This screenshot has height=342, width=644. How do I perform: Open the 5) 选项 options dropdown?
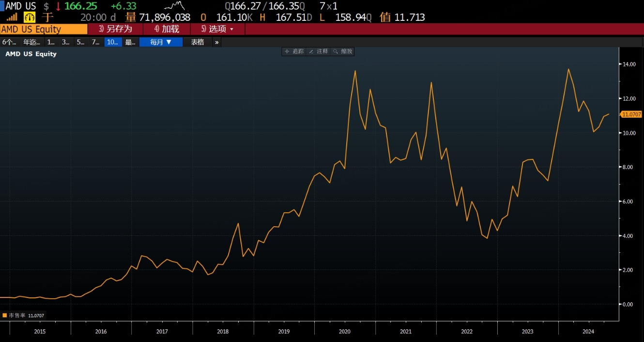tap(218, 29)
